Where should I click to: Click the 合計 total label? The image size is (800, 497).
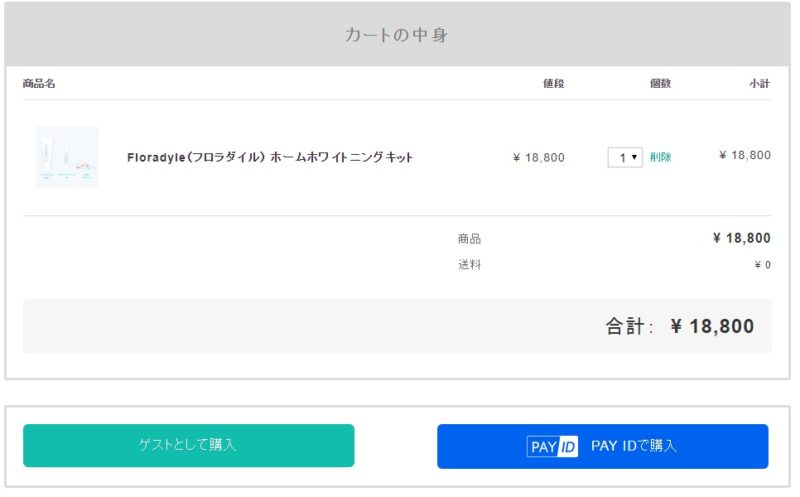628,326
